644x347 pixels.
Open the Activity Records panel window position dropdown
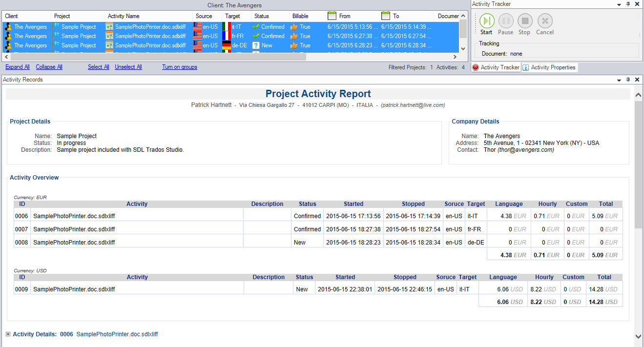click(x=619, y=80)
